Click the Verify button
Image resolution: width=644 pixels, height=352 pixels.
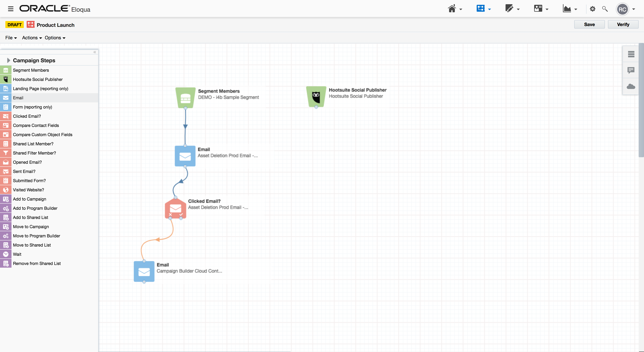pos(623,25)
